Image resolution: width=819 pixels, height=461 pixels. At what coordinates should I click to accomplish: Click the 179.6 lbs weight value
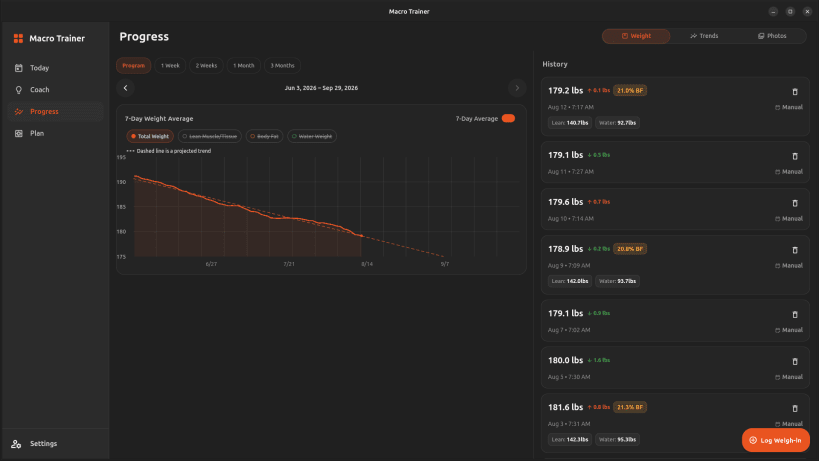pyautogui.click(x=565, y=202)
